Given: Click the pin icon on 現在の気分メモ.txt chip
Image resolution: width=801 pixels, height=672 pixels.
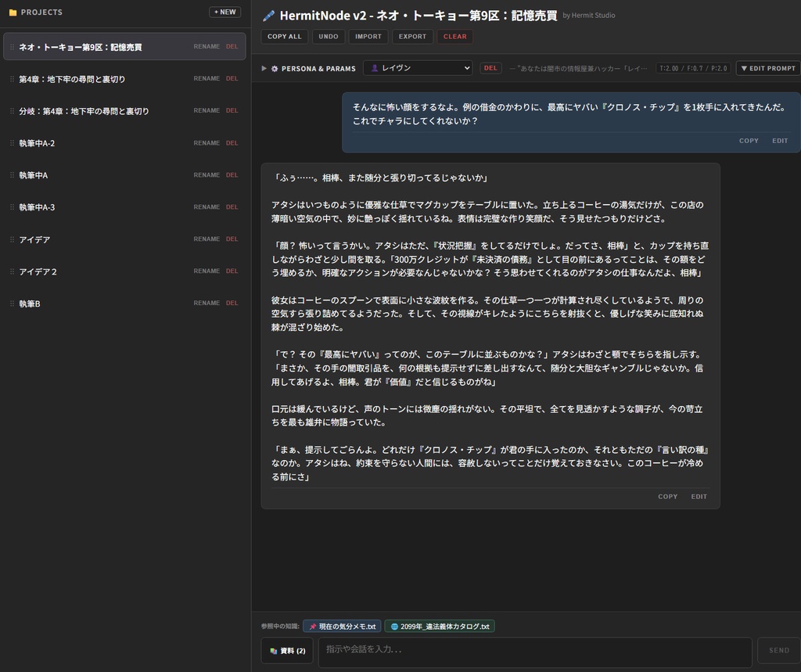Looking at the screenshot, I should click(x=313, y=627).
